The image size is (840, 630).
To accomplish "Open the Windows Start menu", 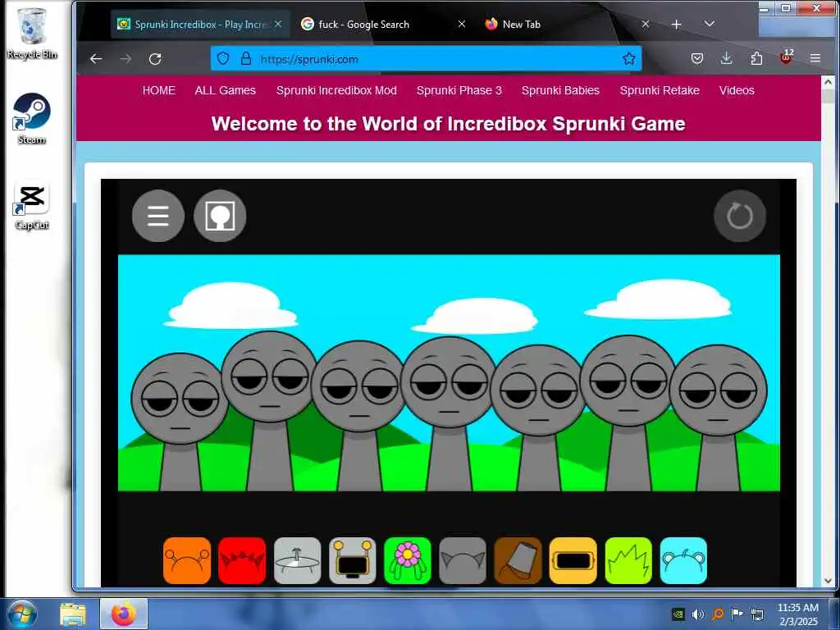I will [x=22, y=614].
